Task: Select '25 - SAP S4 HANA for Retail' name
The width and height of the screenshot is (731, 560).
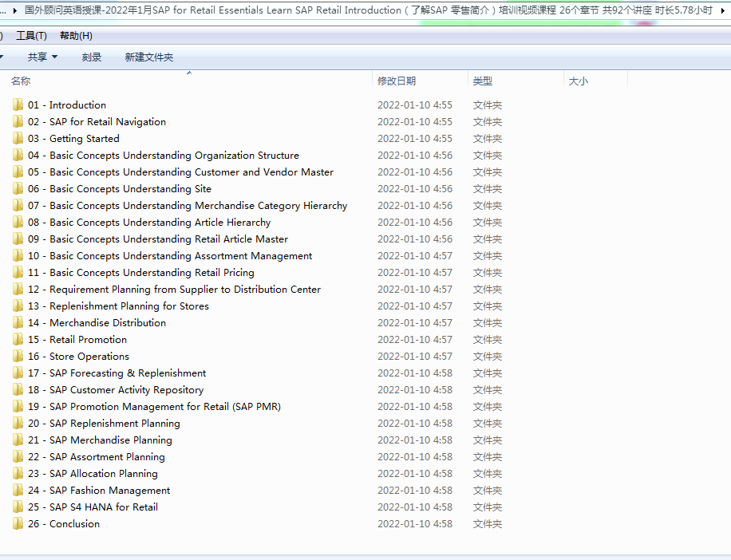Action: [x=93, y=507]
